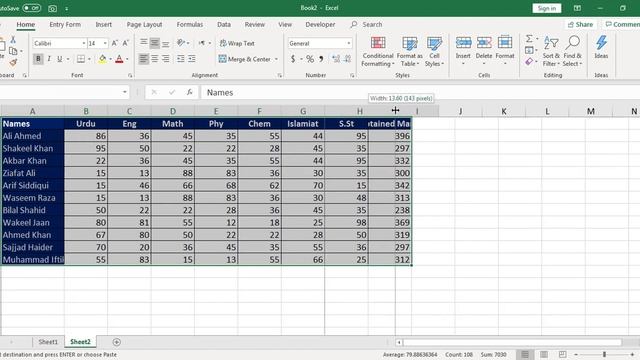Switch to Page Layout view in status bar
Image resolution: width=640 pixels, height=360 pixels.
coord(544,354)
